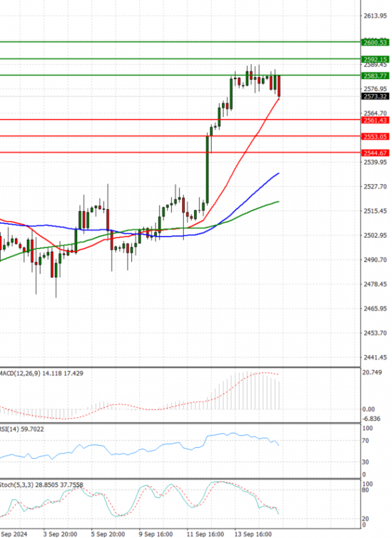
Task: Click the MACD scale value -6.836
Action: coord(372,419)
